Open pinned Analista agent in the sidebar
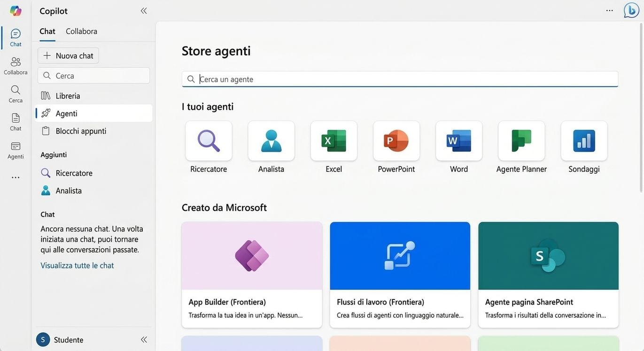 tap(93, 191)
